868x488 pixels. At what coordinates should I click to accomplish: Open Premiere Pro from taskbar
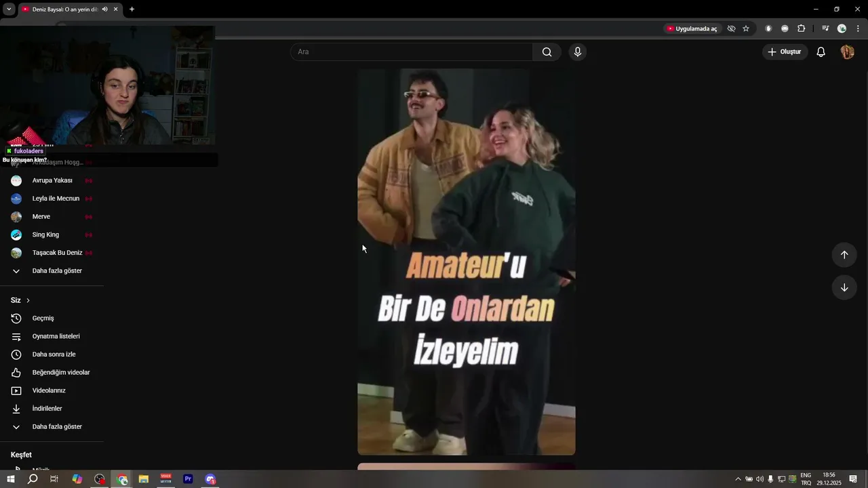[188, 479]
